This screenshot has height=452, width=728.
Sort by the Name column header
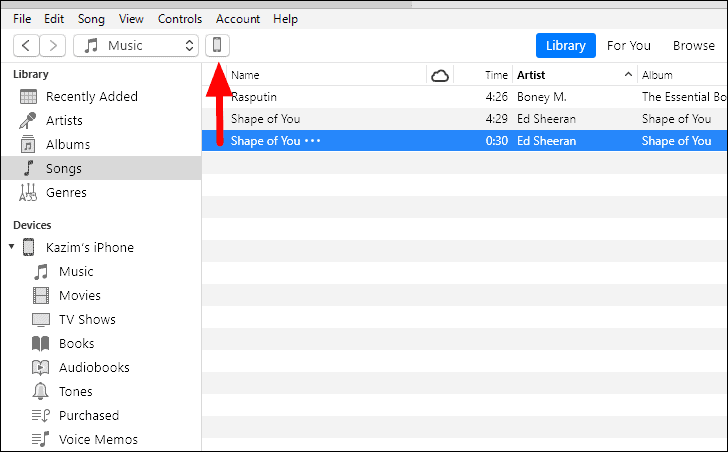point(245,75)
